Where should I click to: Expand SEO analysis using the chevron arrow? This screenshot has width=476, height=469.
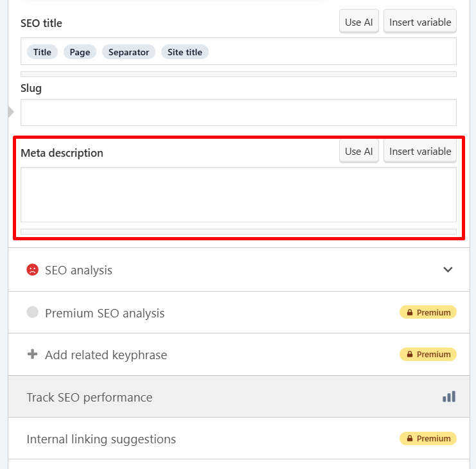(448, 270)
